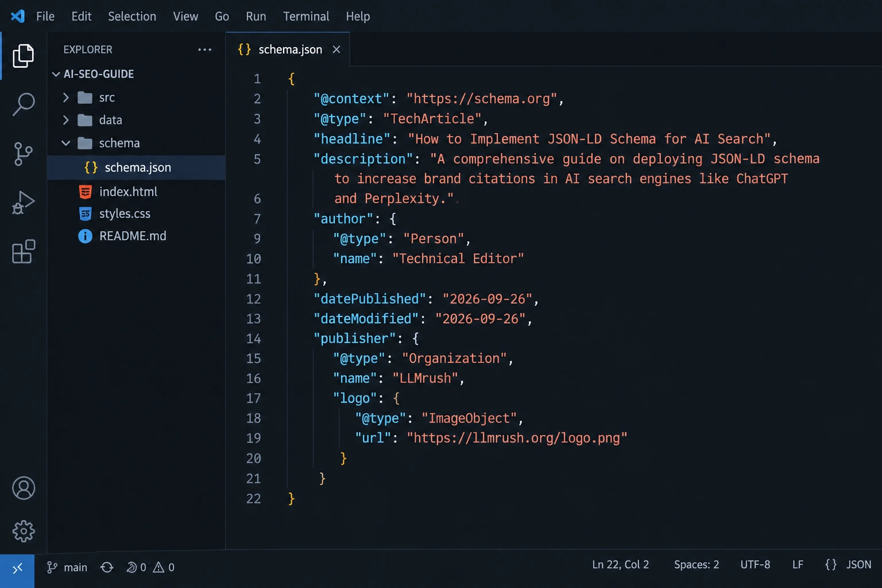Image resolution: width=882 pixels, height=588 pixels.
Task: Collapse the AI-SEO-GUIDE root folder
Action: [x=56, y=74]
